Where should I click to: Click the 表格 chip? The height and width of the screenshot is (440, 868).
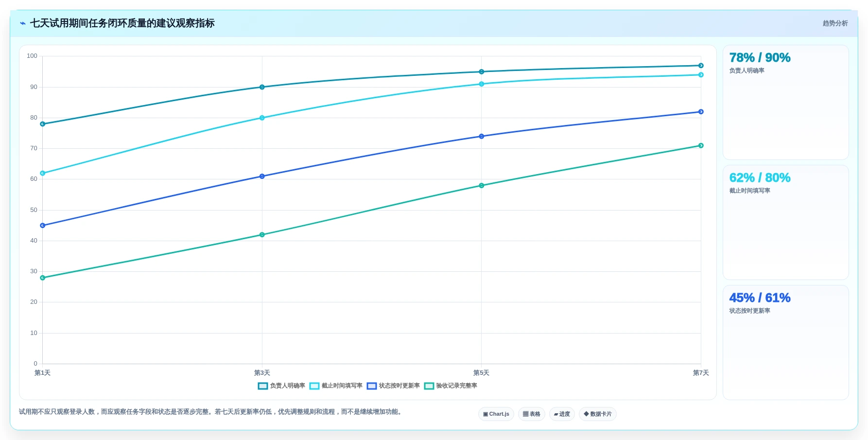coord(532,414)
